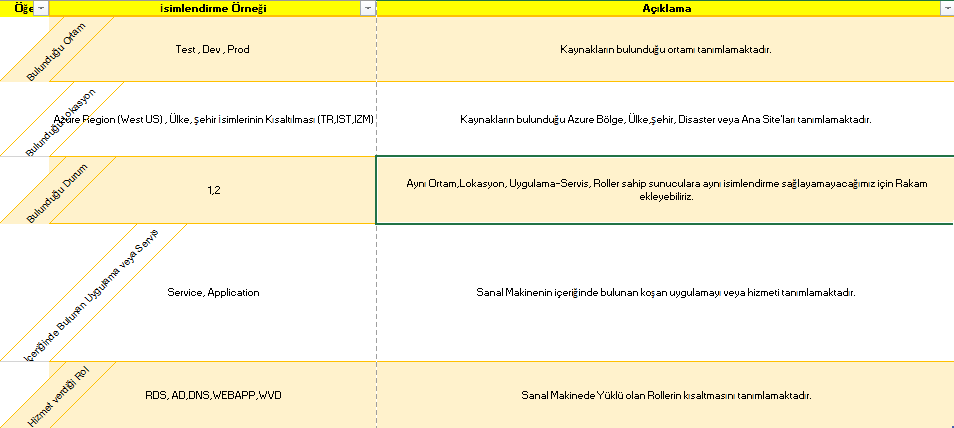
Task: Select the Azure Region (West US) cell
Action: (212, 119)
